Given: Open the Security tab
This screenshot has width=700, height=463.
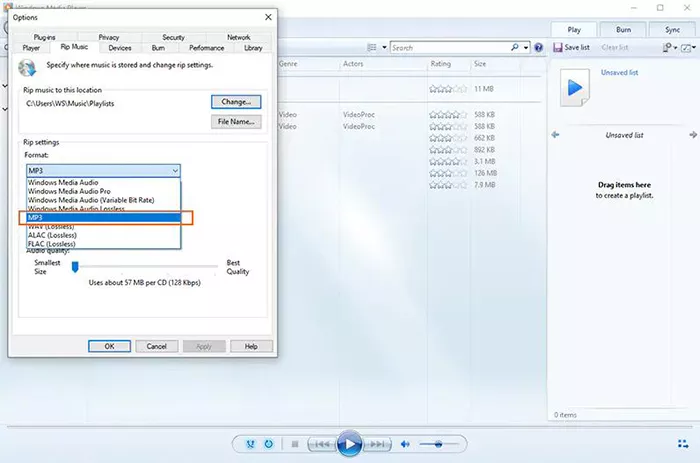Looking at the screenshot, I should (173, 37).
